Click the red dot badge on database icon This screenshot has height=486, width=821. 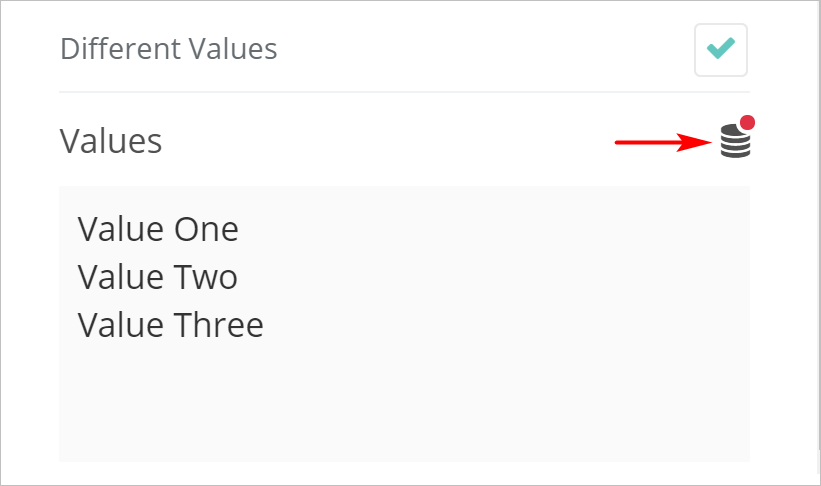[x=747, y=123]
